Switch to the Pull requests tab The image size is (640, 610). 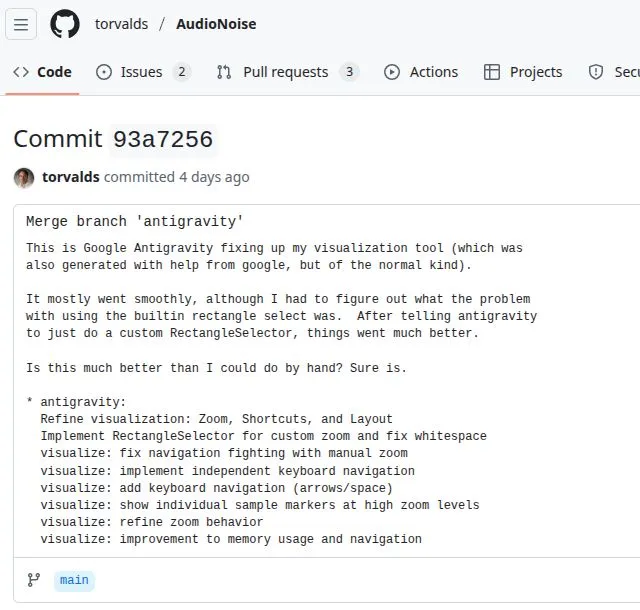(285, 72)
